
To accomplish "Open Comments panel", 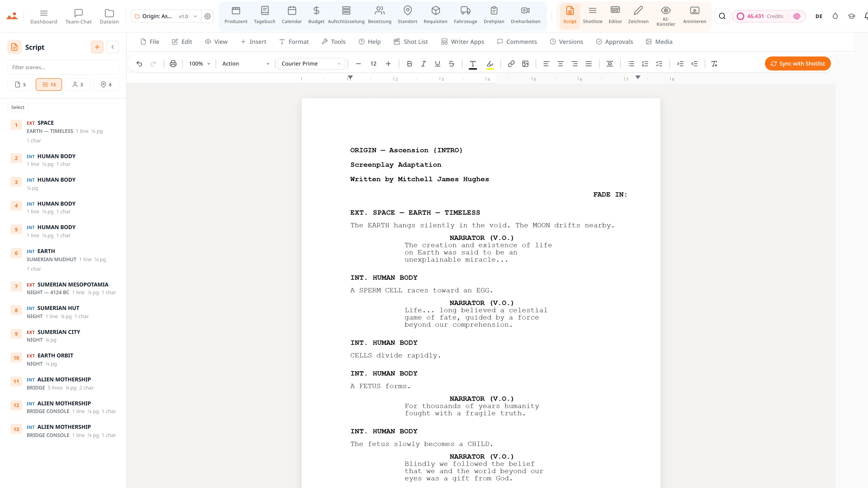I will [517, 42].
